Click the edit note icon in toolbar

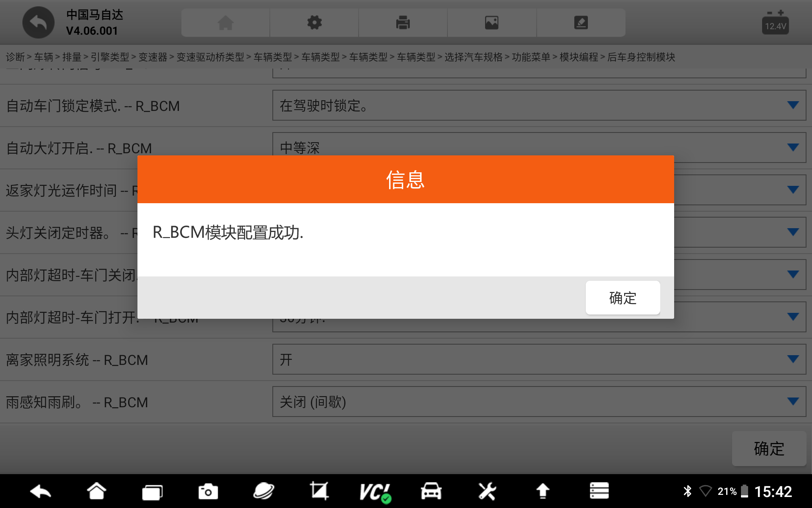[581, 22]
